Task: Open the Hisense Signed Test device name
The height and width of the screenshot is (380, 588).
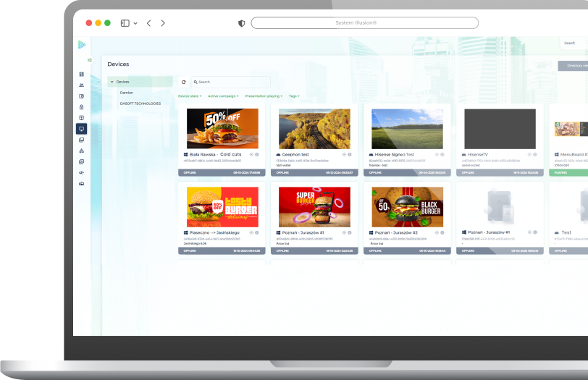Action: point(395,154)
